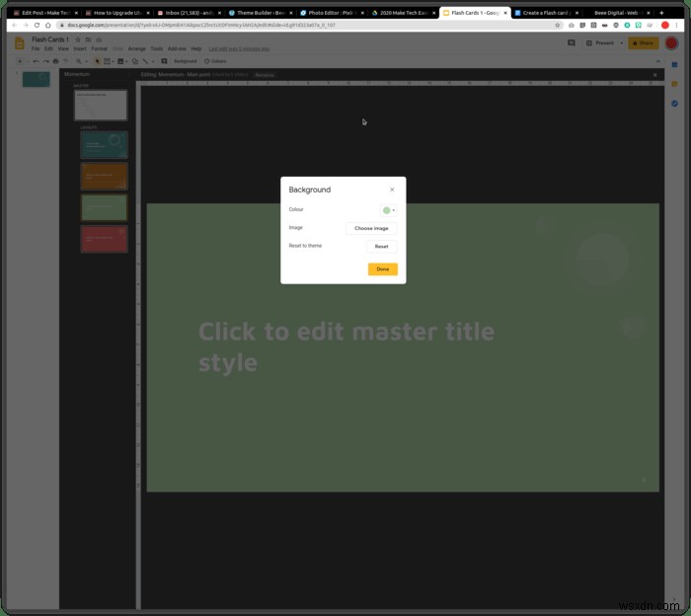Select the teal layout thumbnail

(104, 145)
